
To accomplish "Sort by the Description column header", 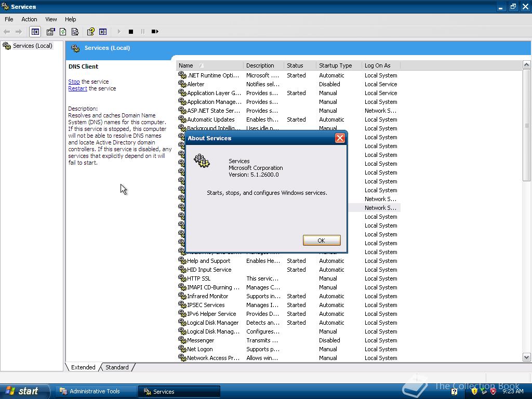I will pos(263,65).
